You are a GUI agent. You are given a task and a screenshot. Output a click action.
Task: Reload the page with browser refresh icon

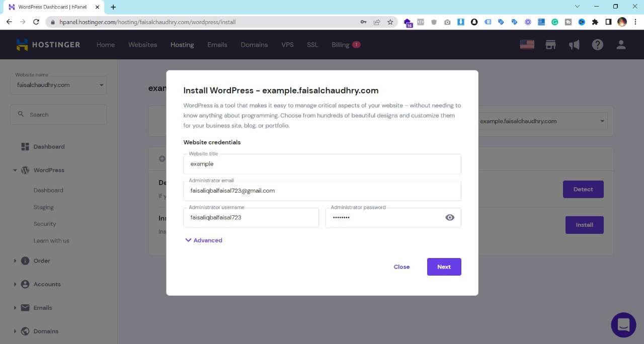pyautogui.click(x=36, y=22)
